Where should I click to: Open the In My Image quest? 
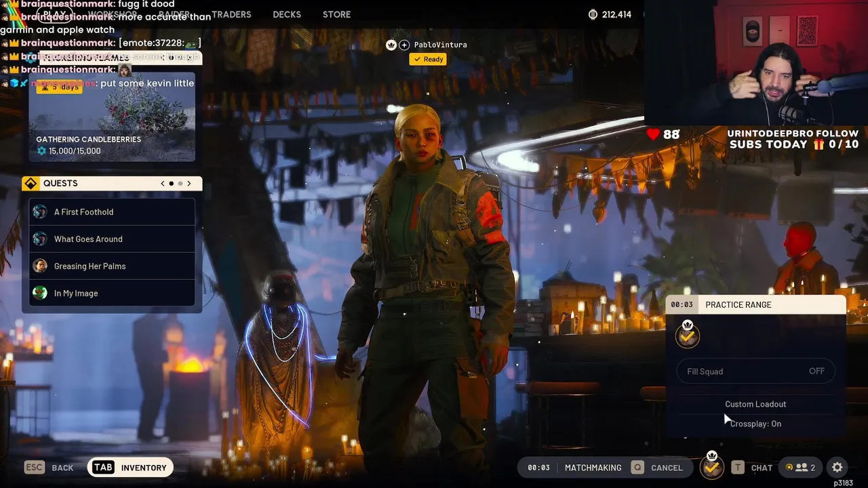click(x=112, y=293)
